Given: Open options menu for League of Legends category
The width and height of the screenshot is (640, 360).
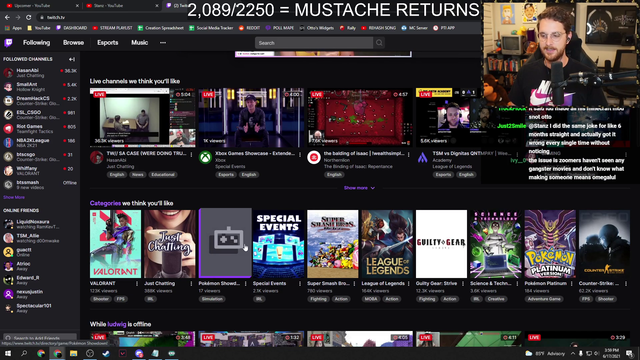Looking at the screenshot, I should coord(409,283).
